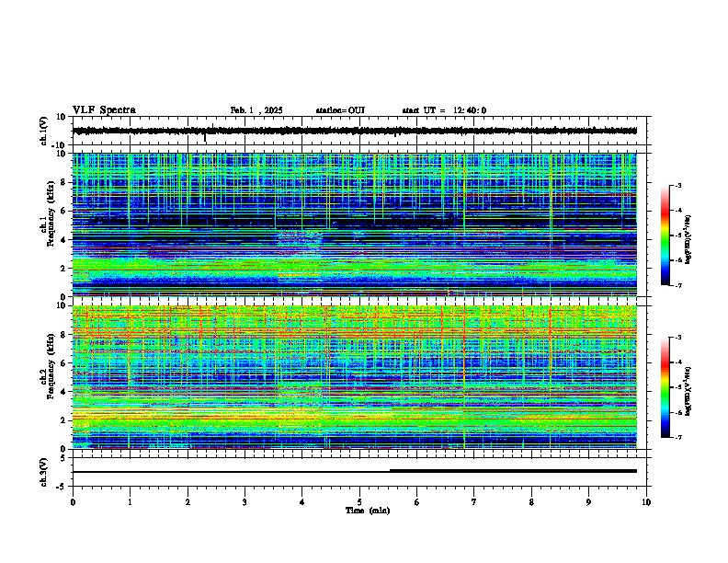Click tick label "7" on time axis

[x=474, y=502]
